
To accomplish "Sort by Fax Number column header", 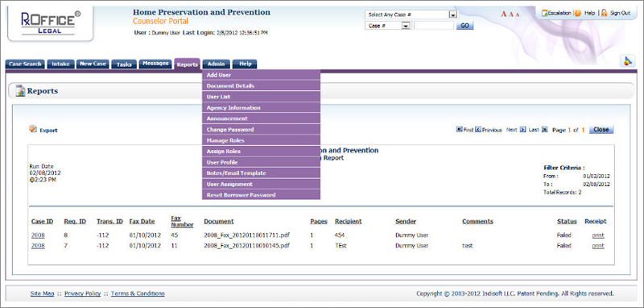I will [x=182, y=222].
